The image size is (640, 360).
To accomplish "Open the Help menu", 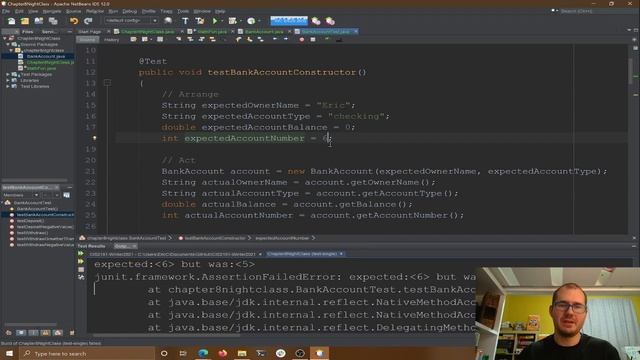I will click(x=220, y=11).
